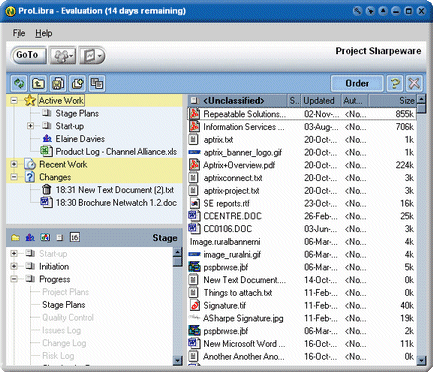Select Quality Control under Progress
This screenshot has width=433, height=372.
(x=68, y=318)
